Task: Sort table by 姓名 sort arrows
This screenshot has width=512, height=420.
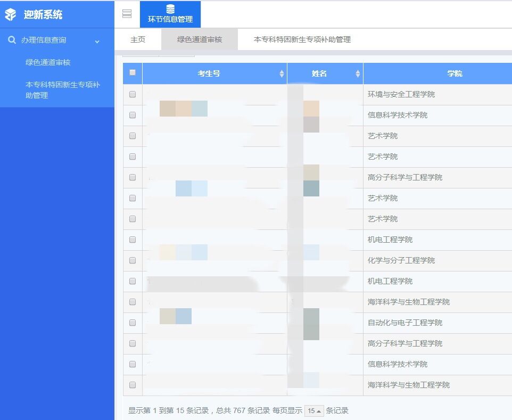Action: [x=358, y=74]
